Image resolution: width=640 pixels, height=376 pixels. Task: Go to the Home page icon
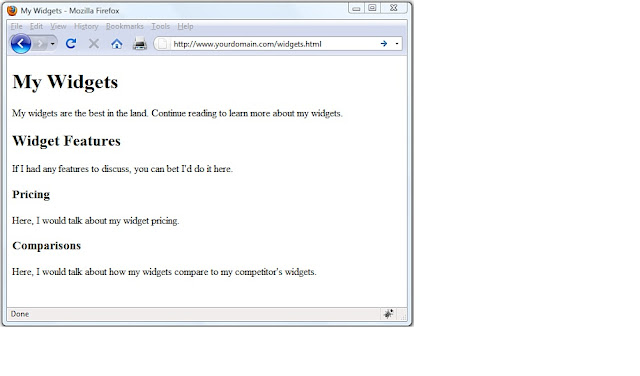[x=117, y=44]
